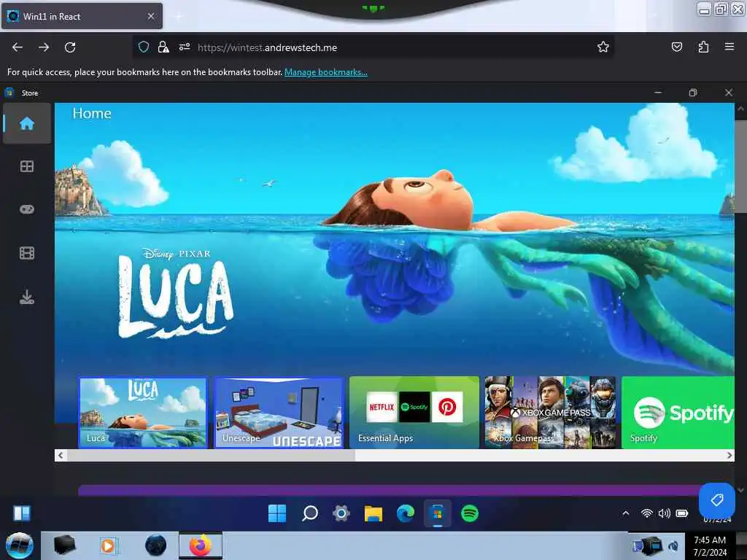
Task: Click the speaker volume tray icon
Action: point(664,513)
